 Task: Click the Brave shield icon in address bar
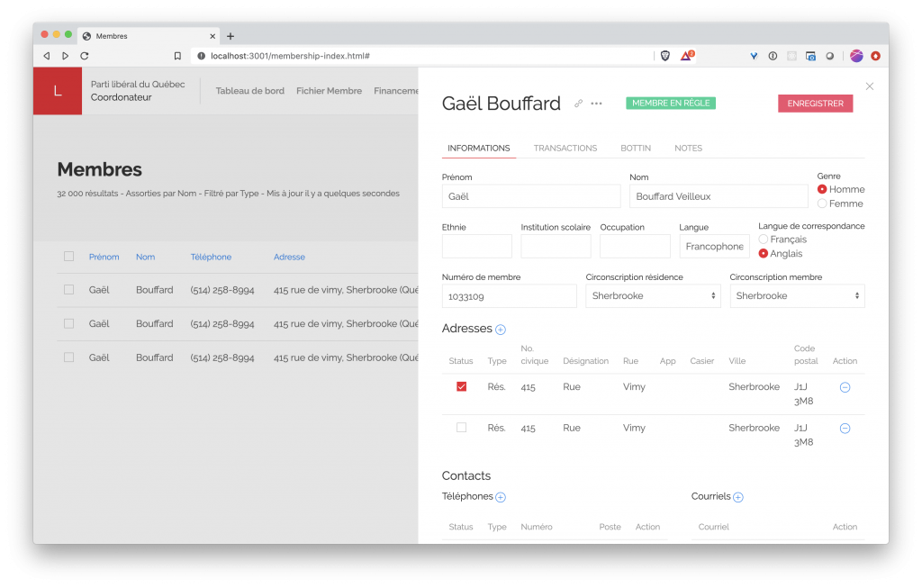(665, 56)
